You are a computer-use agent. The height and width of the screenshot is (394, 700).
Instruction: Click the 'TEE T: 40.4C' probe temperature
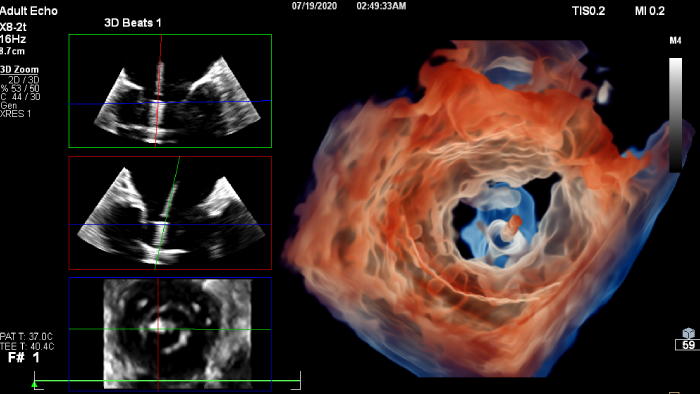[27, 346]
